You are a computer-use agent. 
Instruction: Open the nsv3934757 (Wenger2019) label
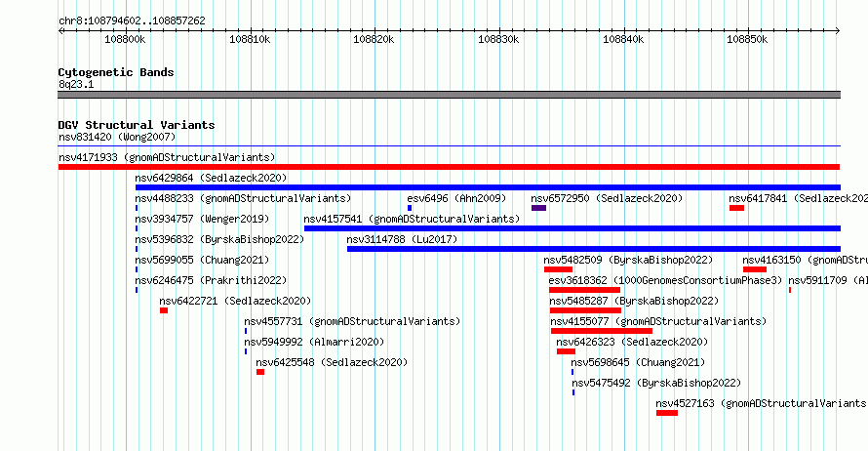click(202, 219)
